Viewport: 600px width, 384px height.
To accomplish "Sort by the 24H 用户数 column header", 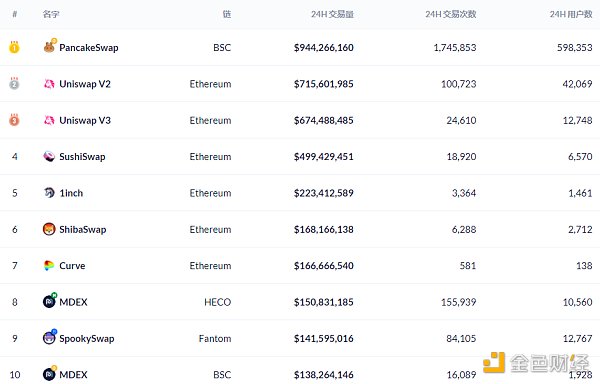I will click(x=571, y=14).
